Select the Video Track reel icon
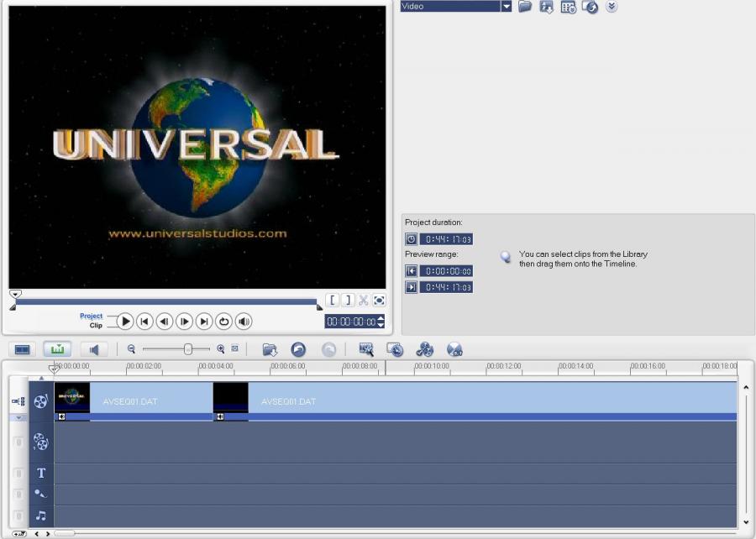 coord(41,400)
